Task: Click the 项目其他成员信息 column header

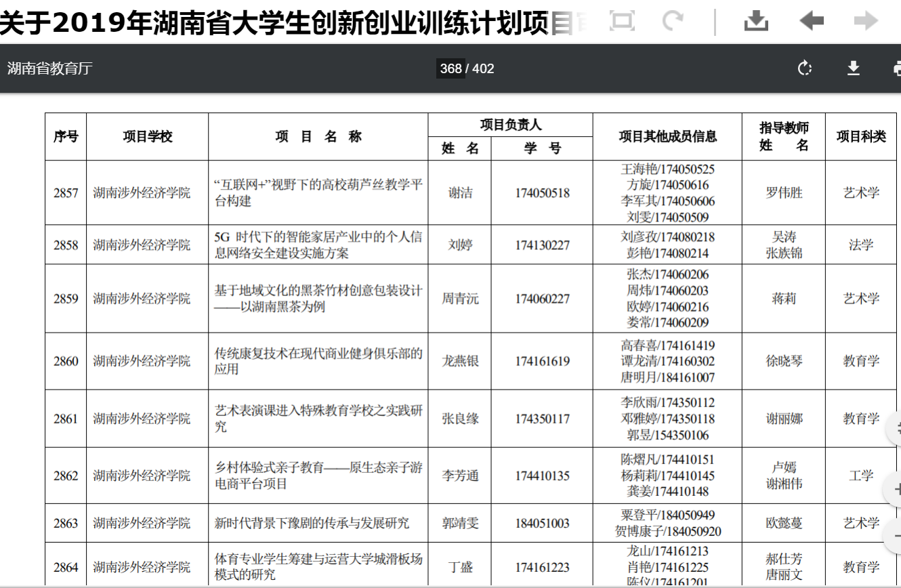Action: coord(667,136)
